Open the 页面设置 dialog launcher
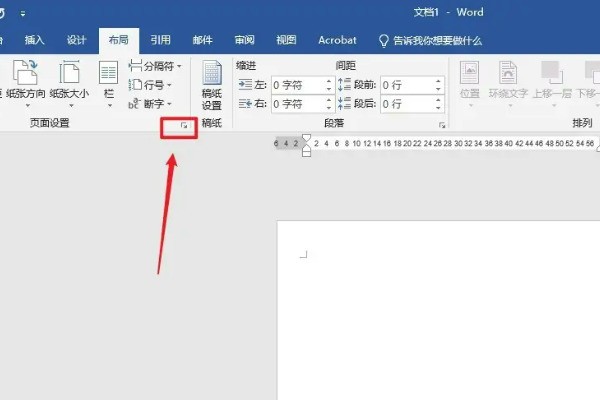 click(184, 125)
